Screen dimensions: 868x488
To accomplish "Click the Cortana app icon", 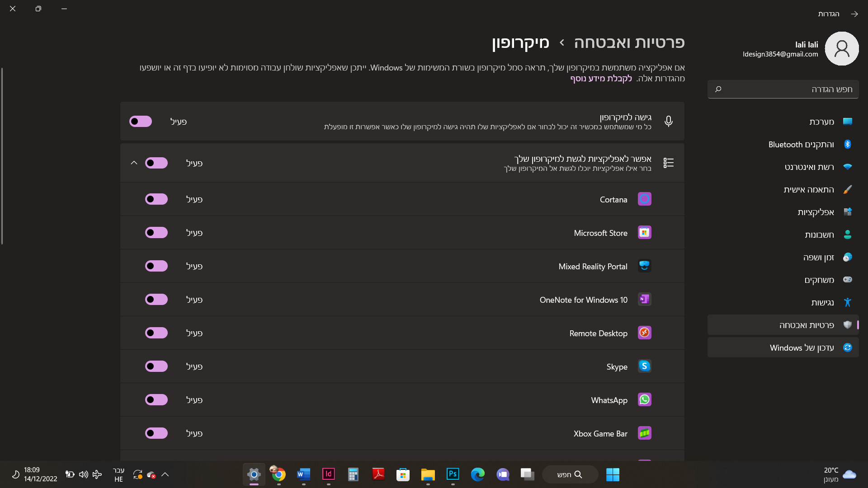I will [x=644, y=199].
